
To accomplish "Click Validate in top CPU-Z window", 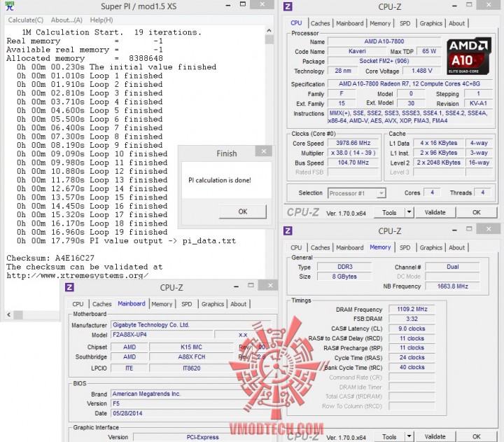I will [x=435, y=212].
